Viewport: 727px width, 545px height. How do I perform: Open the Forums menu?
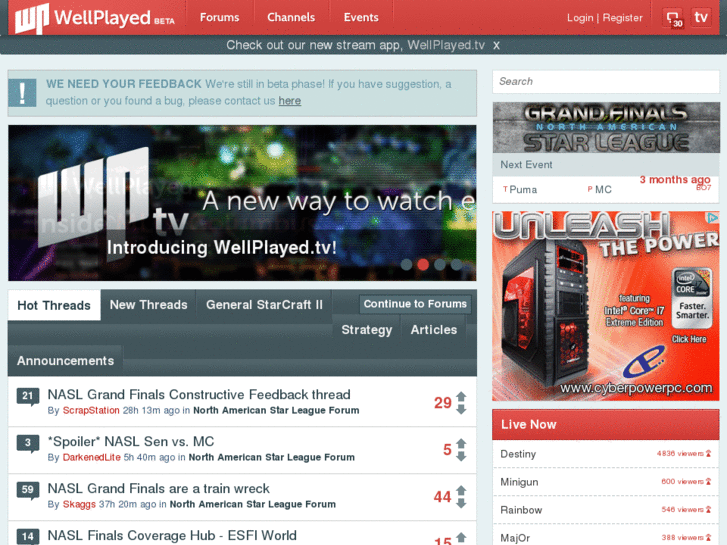[219, 18]
